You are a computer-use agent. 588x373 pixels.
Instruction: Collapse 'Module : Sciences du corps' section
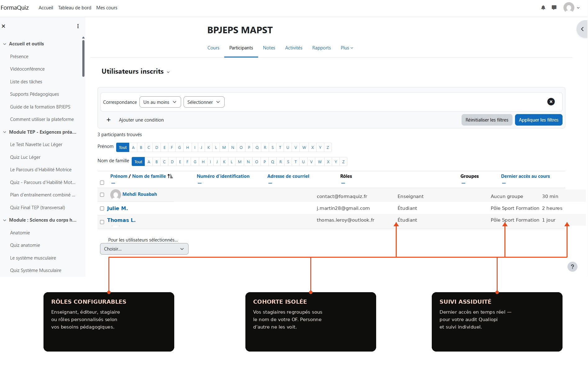tap(5, 220)
